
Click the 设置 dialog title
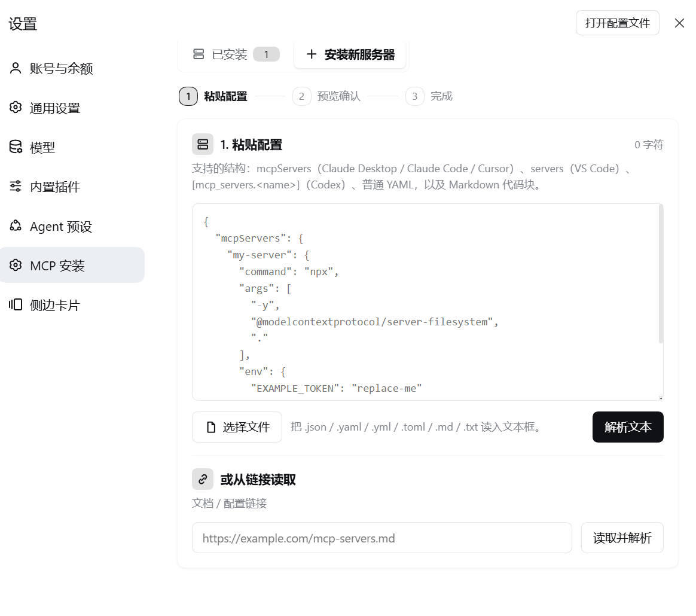coord(23,23)
